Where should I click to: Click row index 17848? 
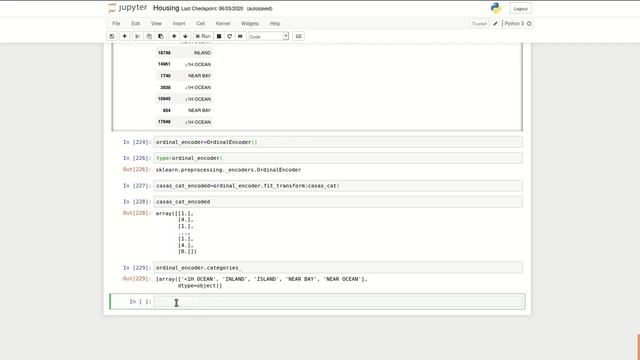point(164,122)
